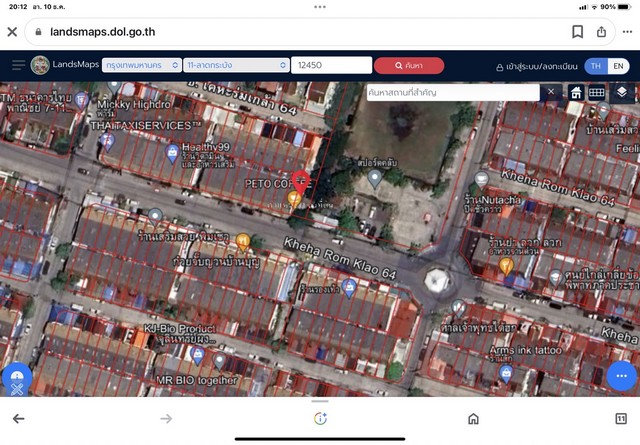
Task: Open the LandsMaps hamburger menu
Action: 18,65
